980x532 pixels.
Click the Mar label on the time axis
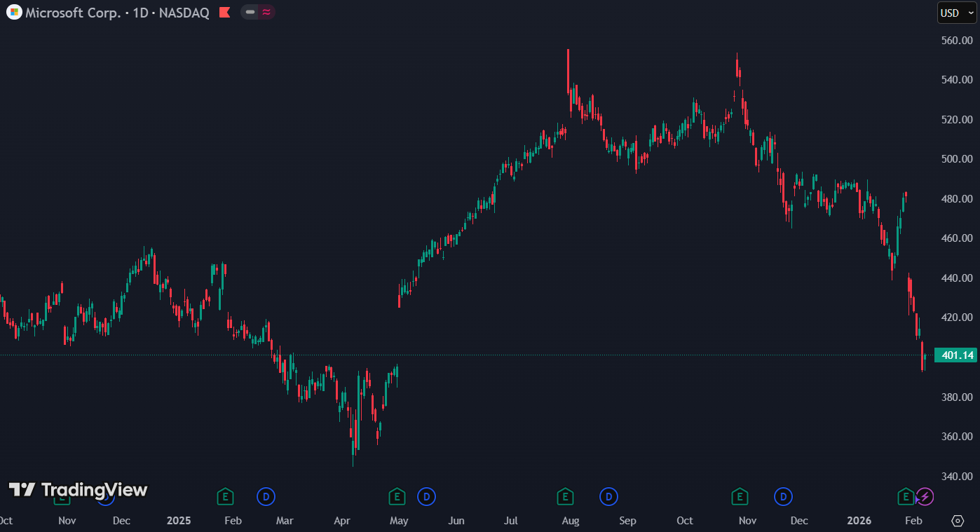285,521
